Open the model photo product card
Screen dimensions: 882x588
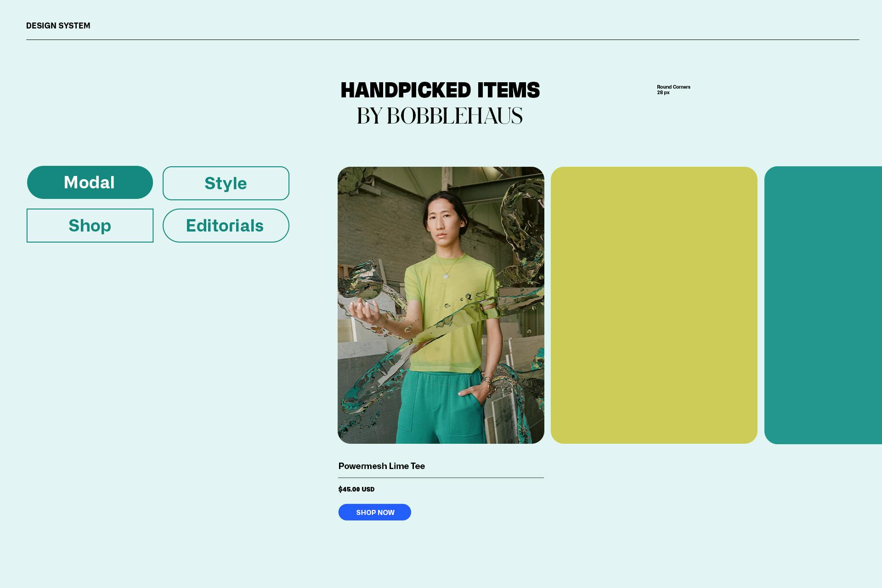pos(441,305)
